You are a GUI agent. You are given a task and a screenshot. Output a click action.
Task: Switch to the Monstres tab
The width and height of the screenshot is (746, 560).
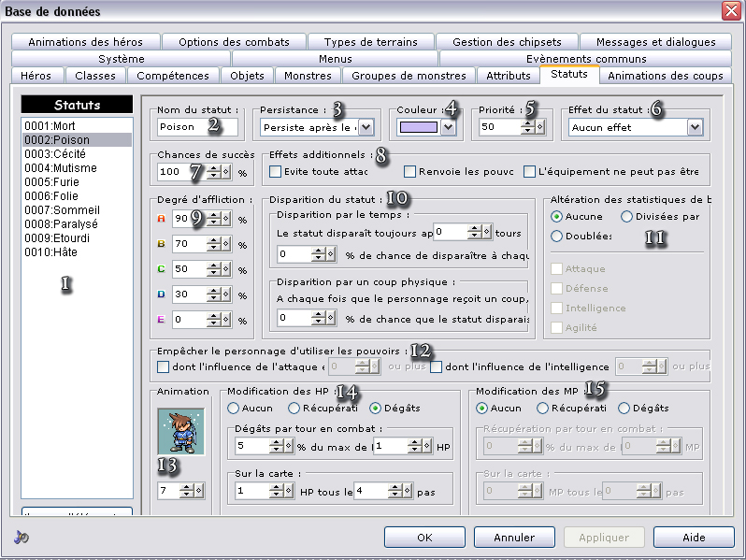(307, 76)
